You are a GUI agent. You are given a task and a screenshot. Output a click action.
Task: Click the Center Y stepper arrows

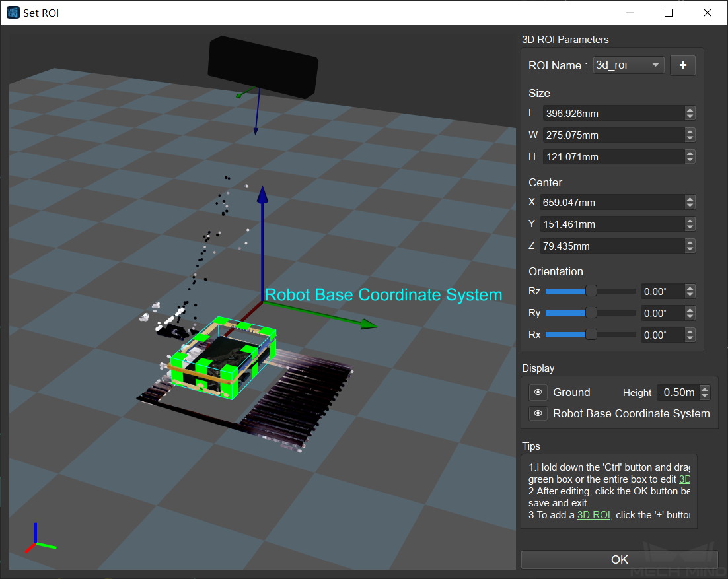point(690,224)
